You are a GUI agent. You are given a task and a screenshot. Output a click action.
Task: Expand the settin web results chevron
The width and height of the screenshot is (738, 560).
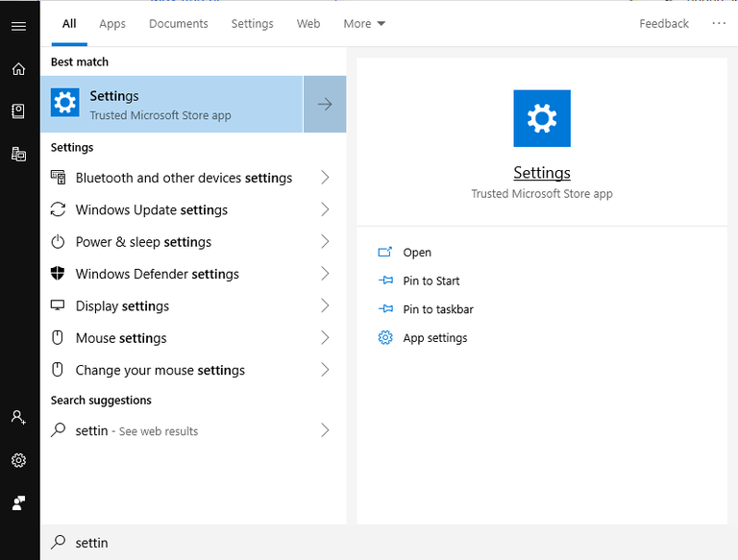[325, 429]
